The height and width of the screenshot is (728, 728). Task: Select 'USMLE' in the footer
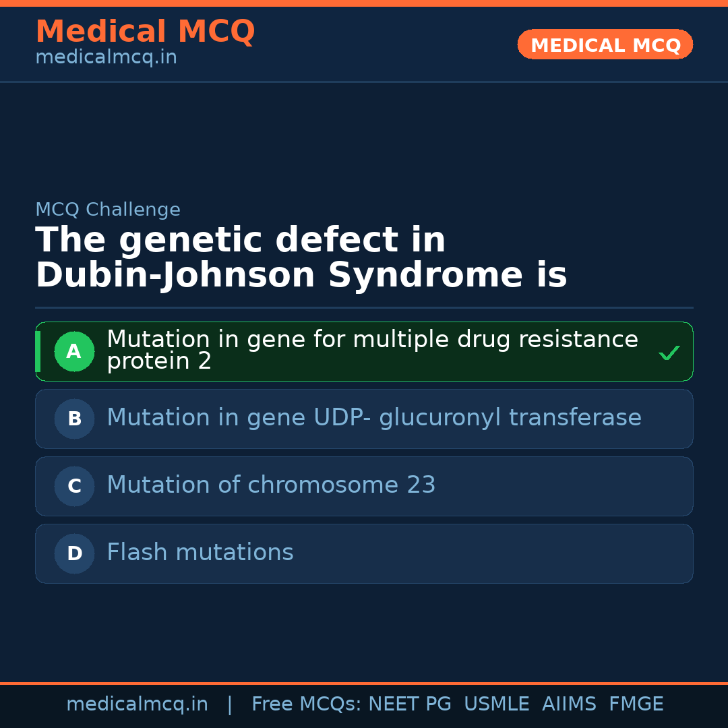point(496,704)
